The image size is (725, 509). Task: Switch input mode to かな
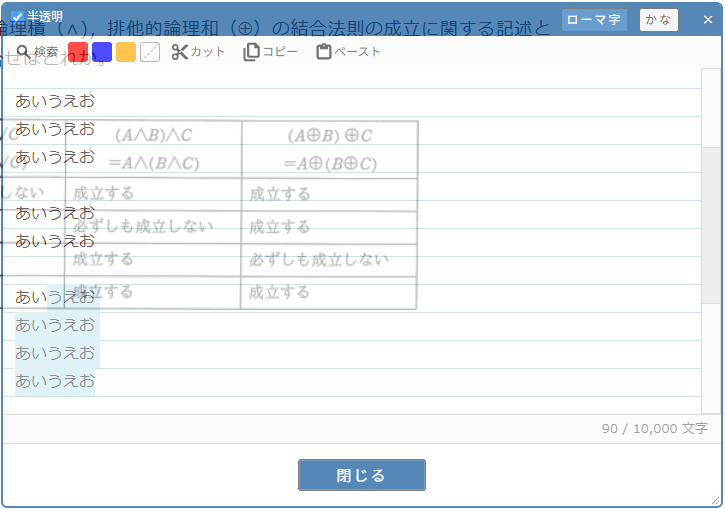pyautogui.click(x=658, y=20)
